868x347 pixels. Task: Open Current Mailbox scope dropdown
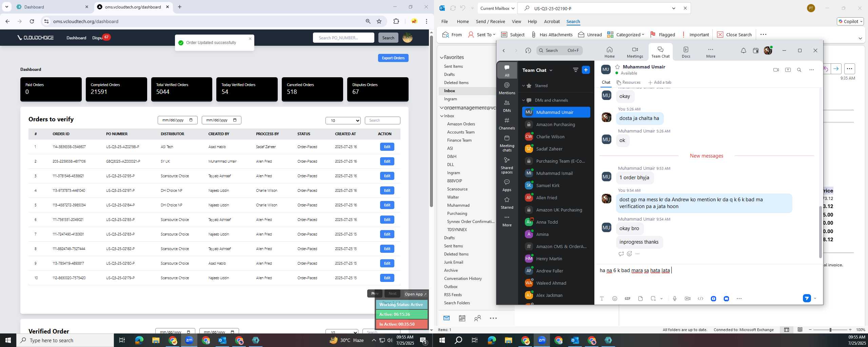tap(497, 8)
